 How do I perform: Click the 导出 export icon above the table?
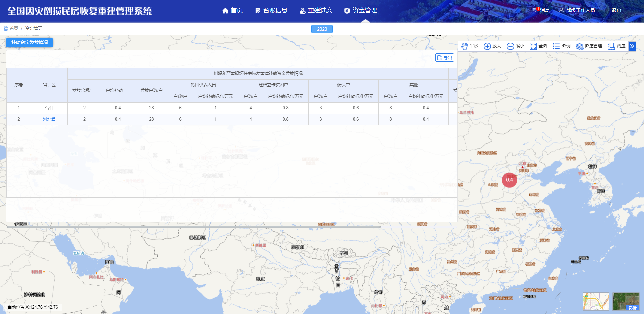(445, 57)
